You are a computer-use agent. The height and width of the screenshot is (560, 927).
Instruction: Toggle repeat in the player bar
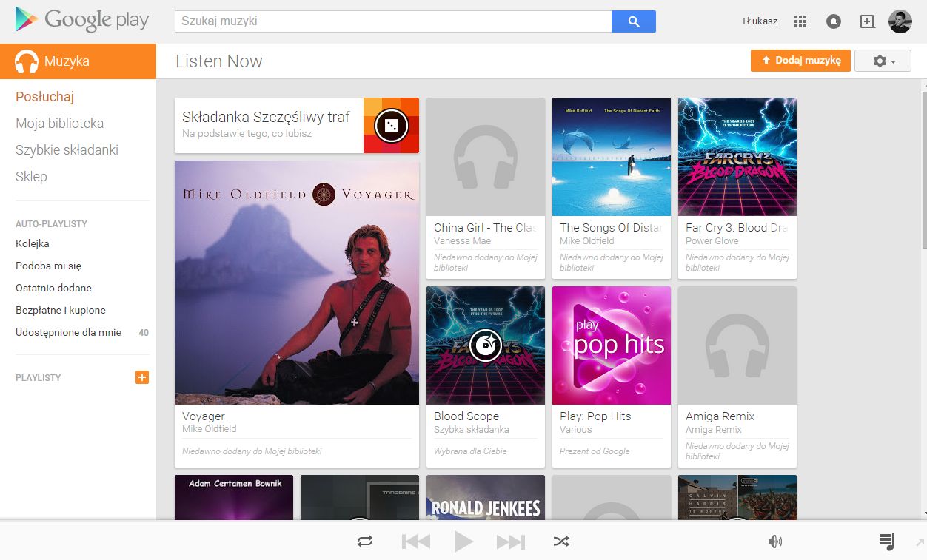[x=365, y=542]
